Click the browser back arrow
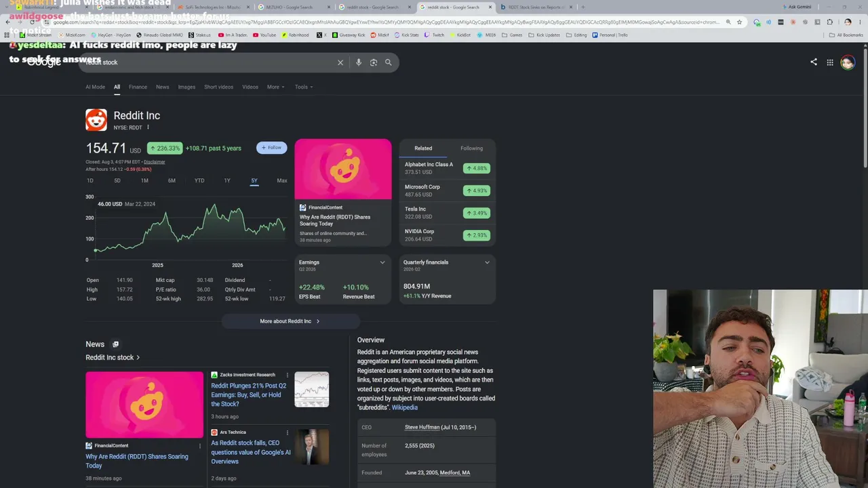Image resolution: width=868 pixels, height=488 pixels. [7, 22]
